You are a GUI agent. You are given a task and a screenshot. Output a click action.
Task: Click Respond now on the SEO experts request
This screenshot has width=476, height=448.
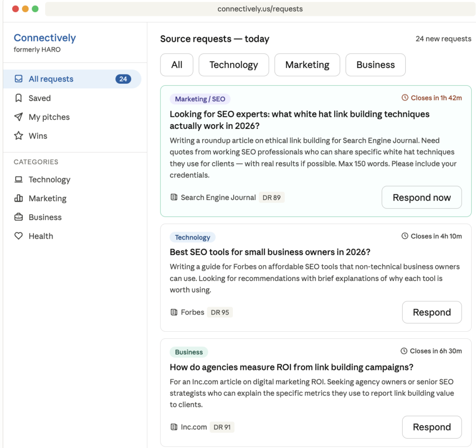(422, 197)
